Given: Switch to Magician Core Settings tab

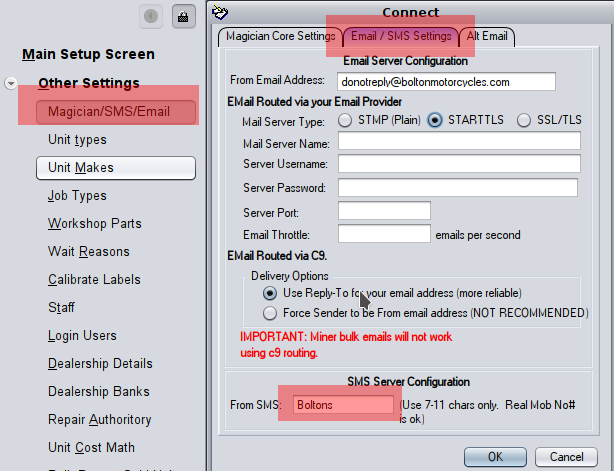Looking at the screenshot, I should pos(280,37).
